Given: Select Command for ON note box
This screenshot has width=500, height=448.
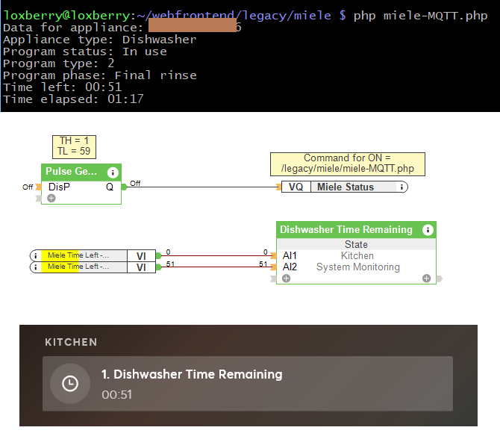Looking at the screenshot, I should coord(348,164).
